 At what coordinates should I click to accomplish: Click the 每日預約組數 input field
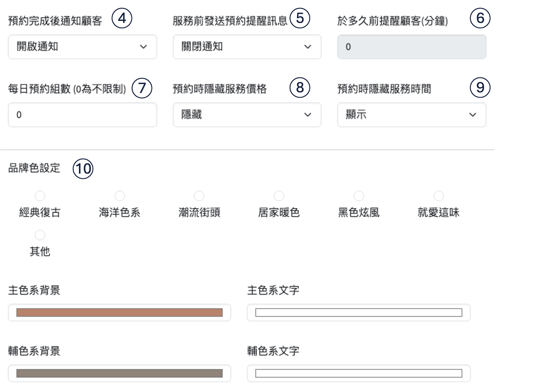click(82, 115)
